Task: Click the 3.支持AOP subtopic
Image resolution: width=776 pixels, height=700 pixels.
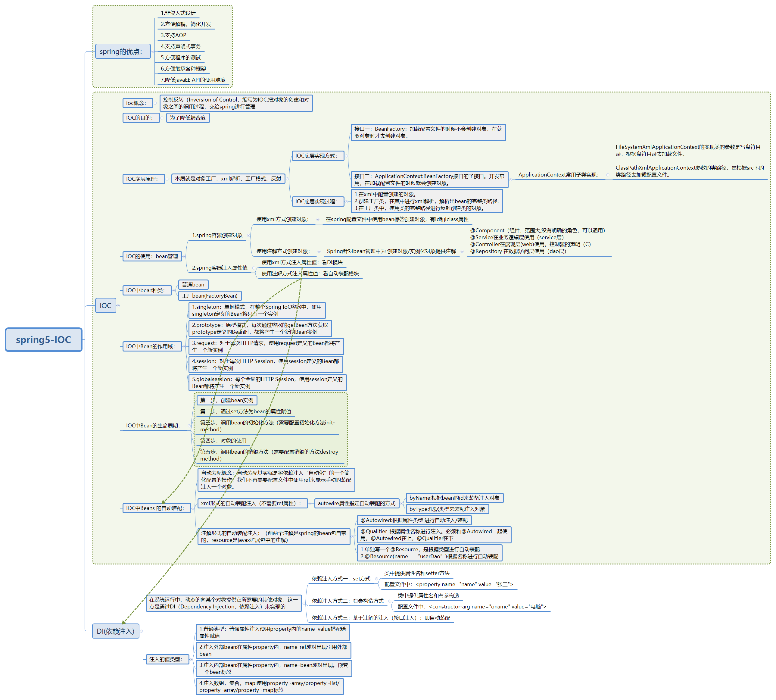Action: (x=173, y=35)
